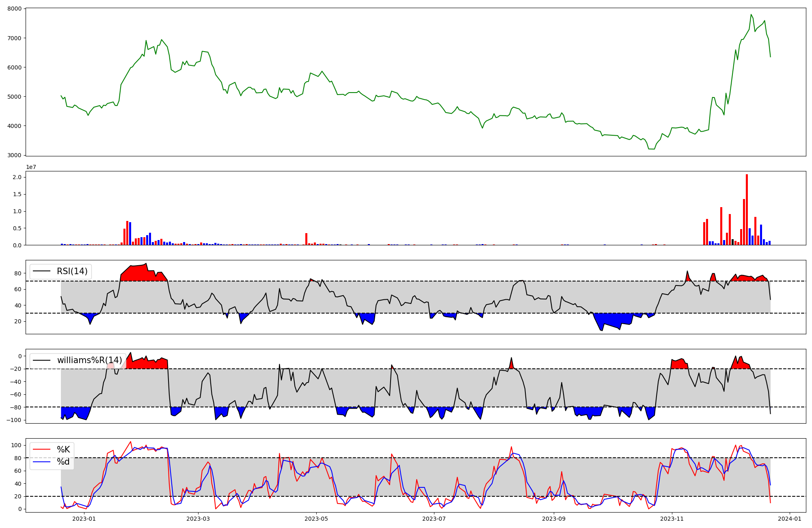Click the 8000 price axis tick label

click(x=15, y=9)
